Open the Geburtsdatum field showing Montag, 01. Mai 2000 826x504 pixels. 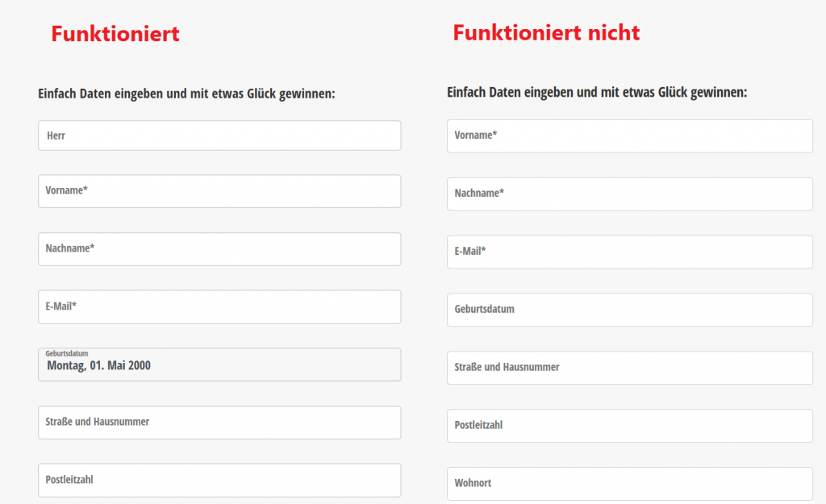219,364
